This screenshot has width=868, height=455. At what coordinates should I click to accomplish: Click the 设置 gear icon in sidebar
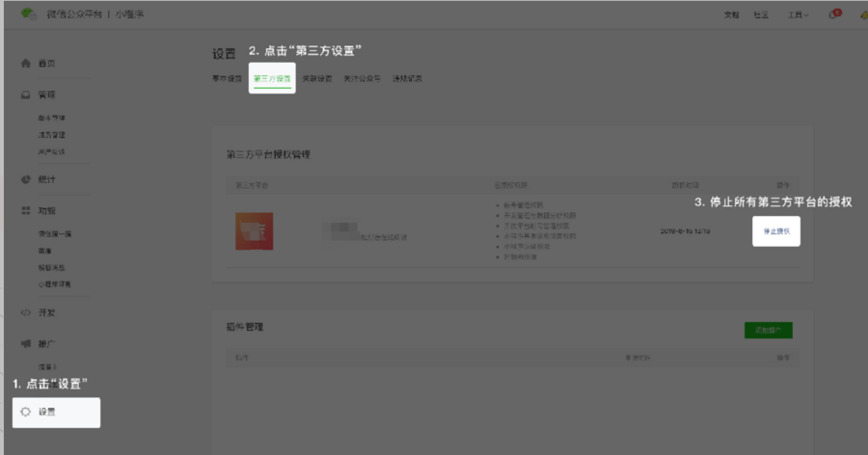click(26, 412)
